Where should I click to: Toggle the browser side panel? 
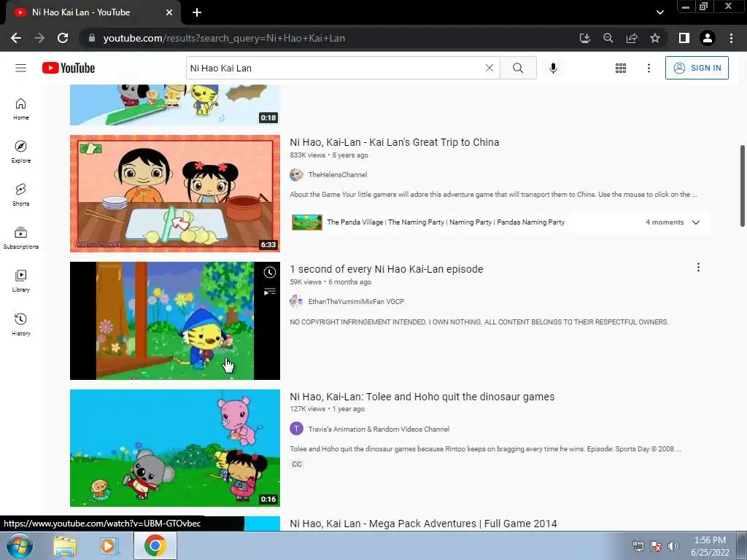click(684, 38)
